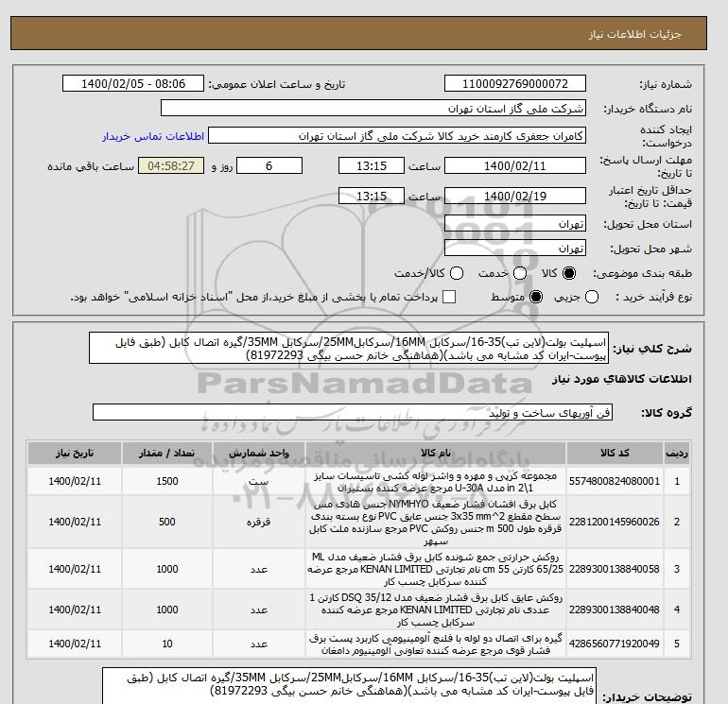The height and width of the screenshot is (704, 728).
Task: Click product code 2281200145960026
Action: [615, 522]
